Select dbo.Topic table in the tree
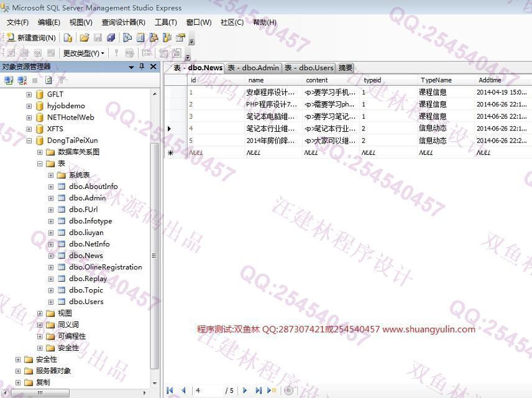 [x=86, y=290]
